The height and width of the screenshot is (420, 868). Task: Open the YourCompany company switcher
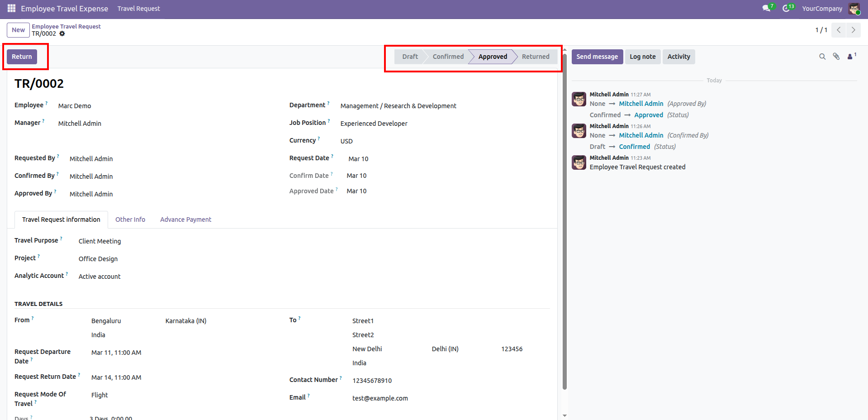[822, 9]
